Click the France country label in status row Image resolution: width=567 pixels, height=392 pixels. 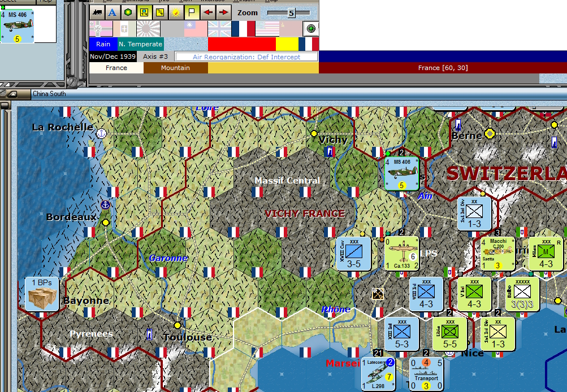(116, 68)
